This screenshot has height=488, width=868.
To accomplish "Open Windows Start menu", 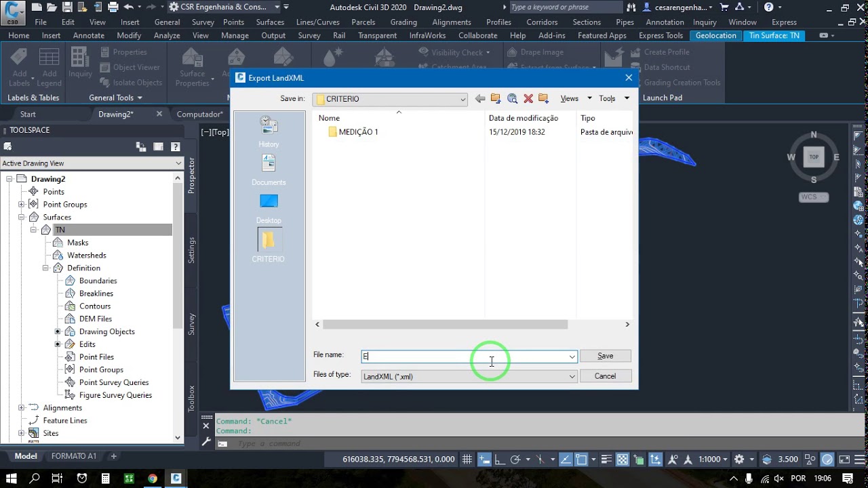I will (x=12, y=478).
